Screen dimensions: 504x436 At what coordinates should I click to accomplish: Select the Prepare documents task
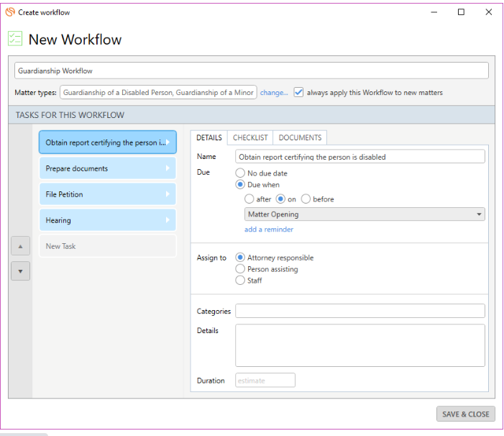pos(108,168)
